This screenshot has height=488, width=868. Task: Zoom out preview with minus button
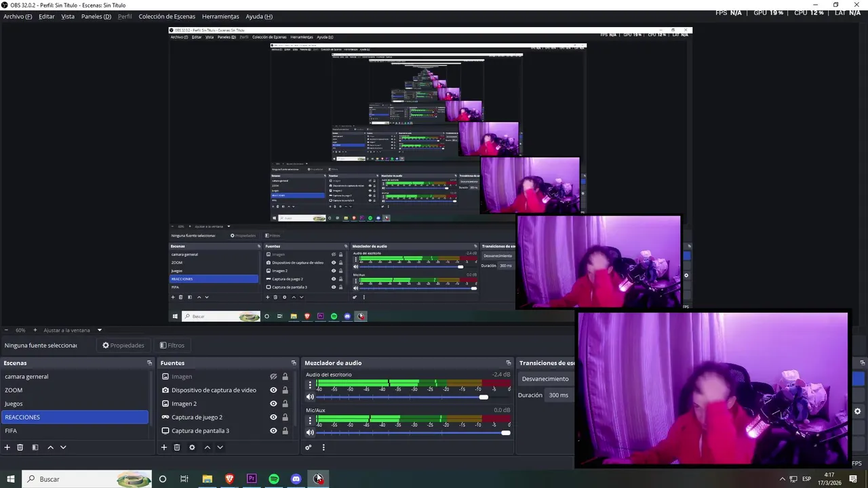(7, 330)
